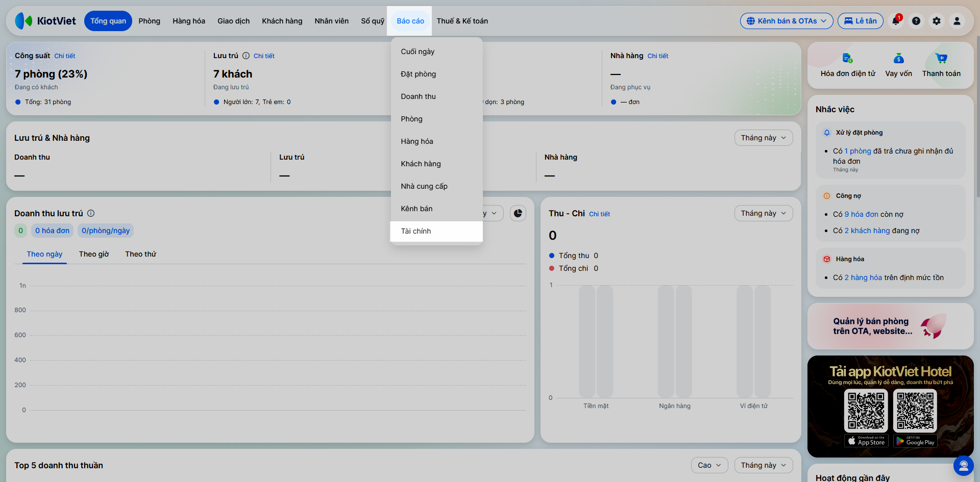
Task: Open the user account icon
Action: click(957, 21)
